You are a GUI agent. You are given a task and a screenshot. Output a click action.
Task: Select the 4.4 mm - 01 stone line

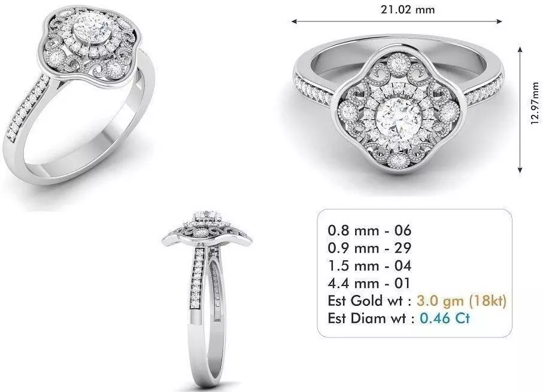click(x=369, y=283)
